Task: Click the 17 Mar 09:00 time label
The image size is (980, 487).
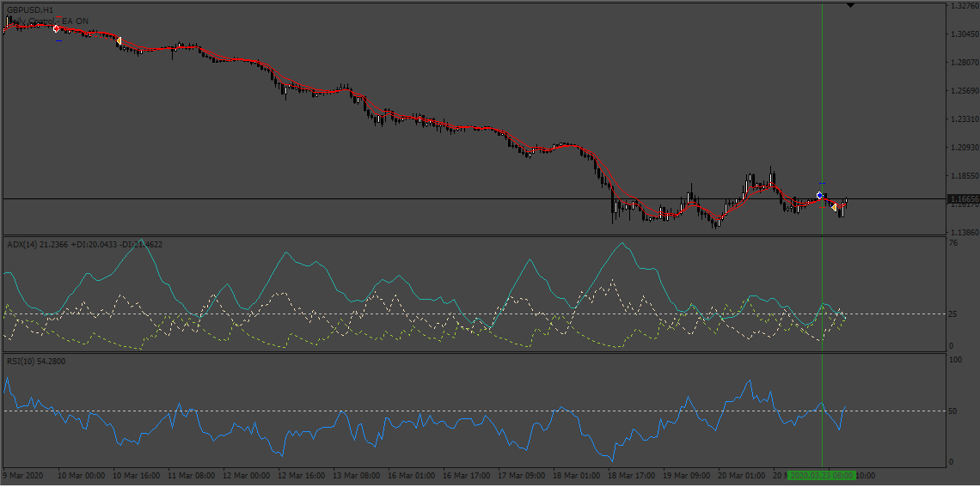Action: pyautogui.click(x=521, y=475)
